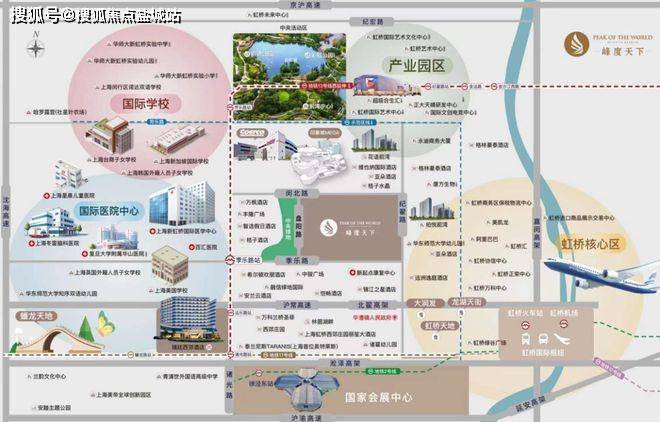Click the 诸光路 vertical road label
The image size is (660, 422).
click(x=229, y=383)
